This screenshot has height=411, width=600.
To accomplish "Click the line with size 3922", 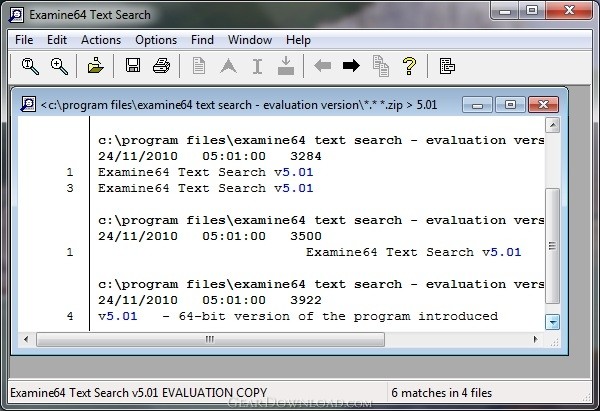I will 210,300.
